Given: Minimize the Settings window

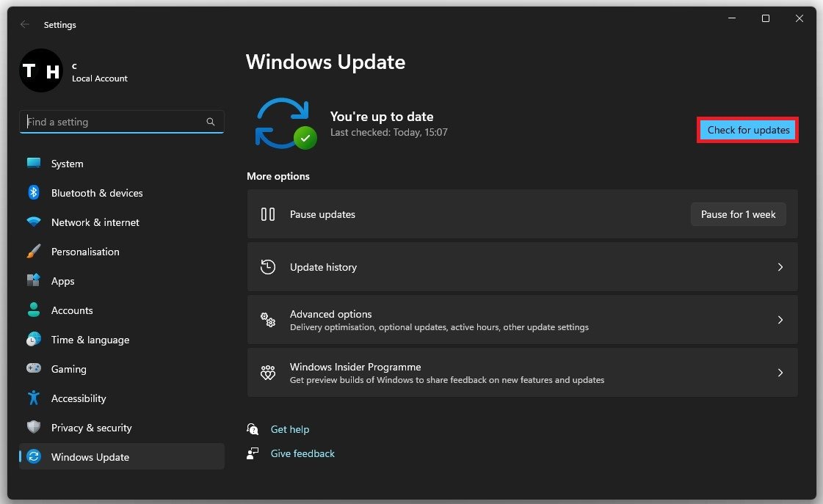Looking at the screenshot, I should [x=732, y=18].
